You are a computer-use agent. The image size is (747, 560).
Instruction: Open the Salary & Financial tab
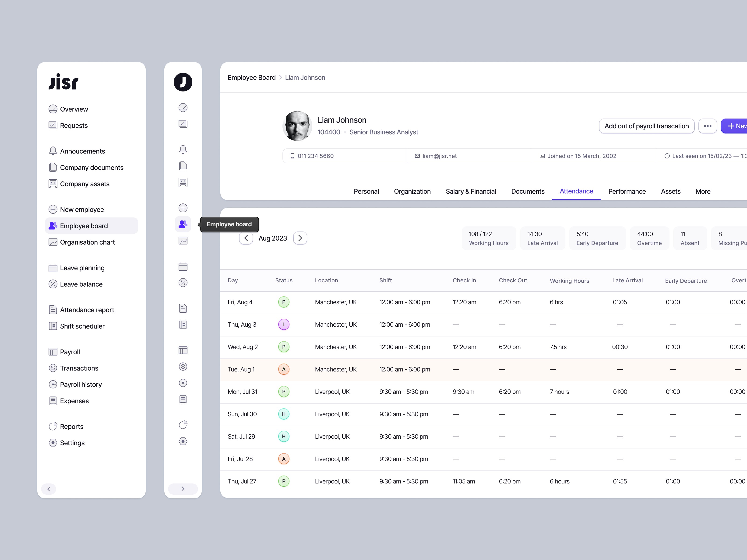coord(471,191)
